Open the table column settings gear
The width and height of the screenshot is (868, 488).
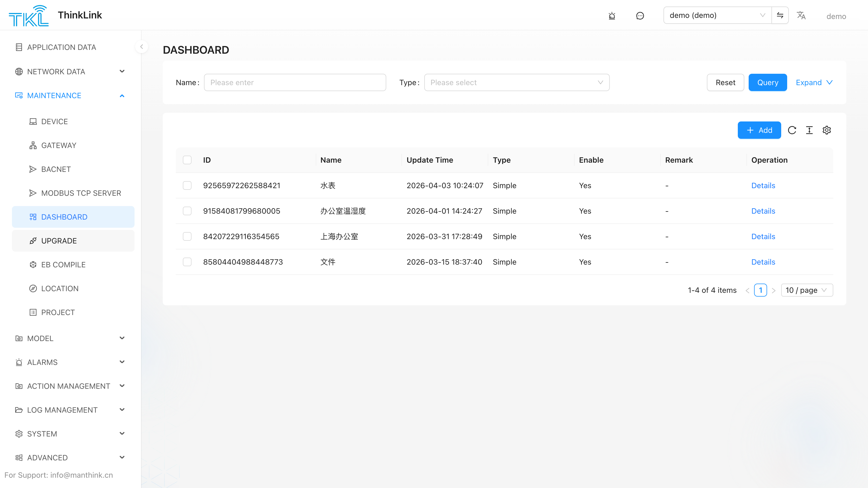point(826,130)
